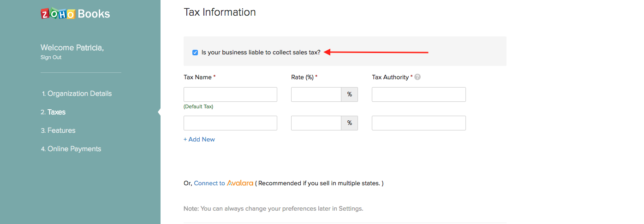The height and width of the screenshot is (224, 644).
Task: Click the 'Is your business liable' label
Action: [261, 53]
